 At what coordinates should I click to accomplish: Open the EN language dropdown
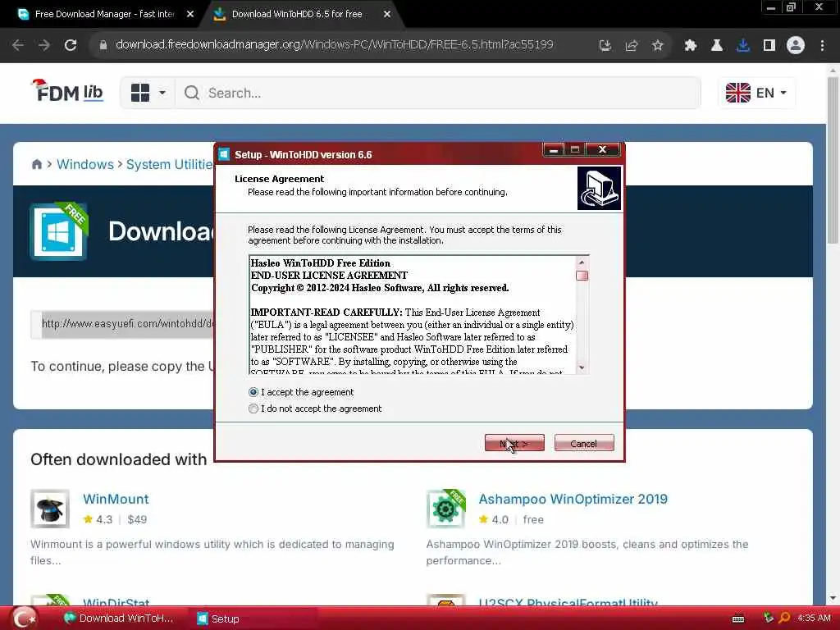[756, 93]
